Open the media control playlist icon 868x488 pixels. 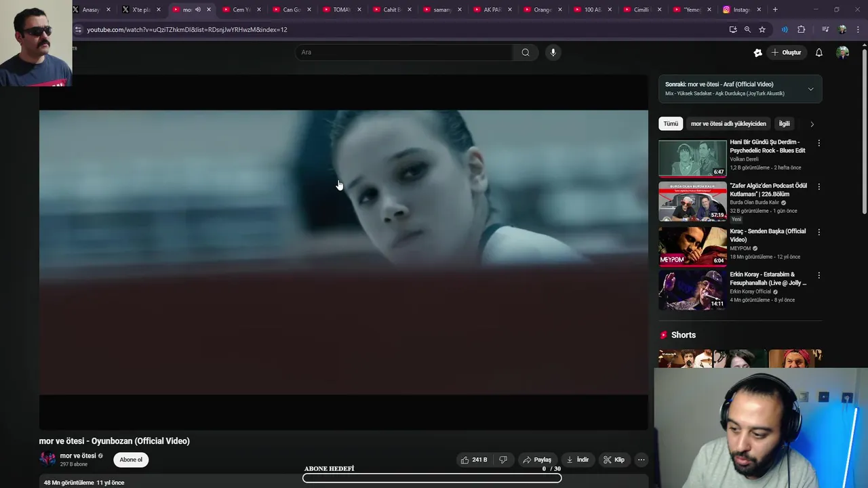(x=825, y=30)
